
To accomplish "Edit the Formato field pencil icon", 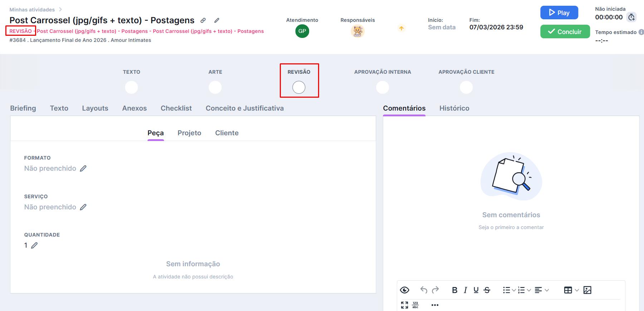I will [x=83, y=169].
